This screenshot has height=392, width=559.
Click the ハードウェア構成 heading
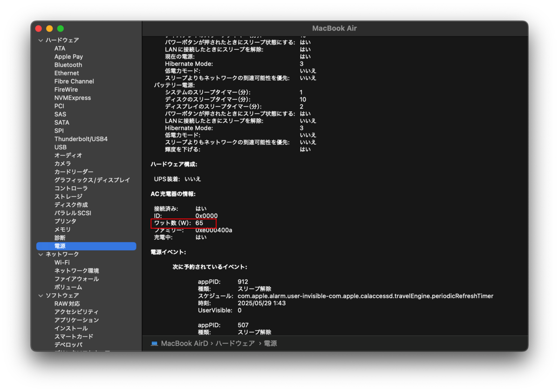tap(174, 164)
